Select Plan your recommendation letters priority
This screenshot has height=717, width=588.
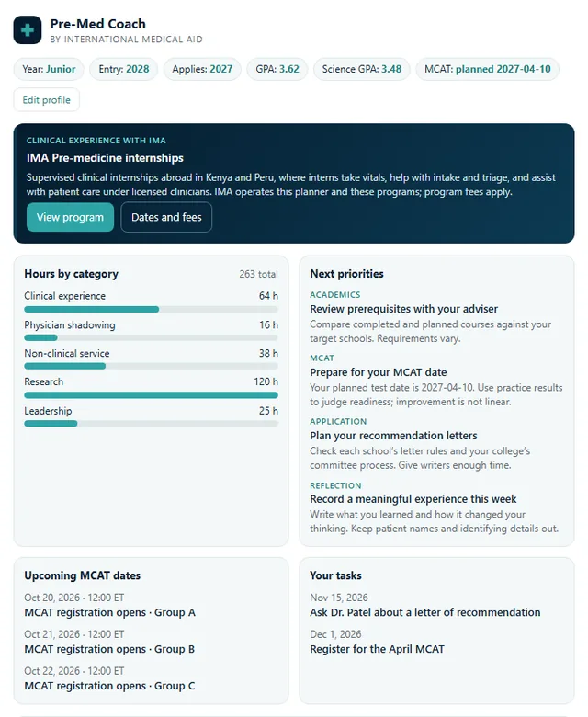pyautogui.click(x=393, y=436)
